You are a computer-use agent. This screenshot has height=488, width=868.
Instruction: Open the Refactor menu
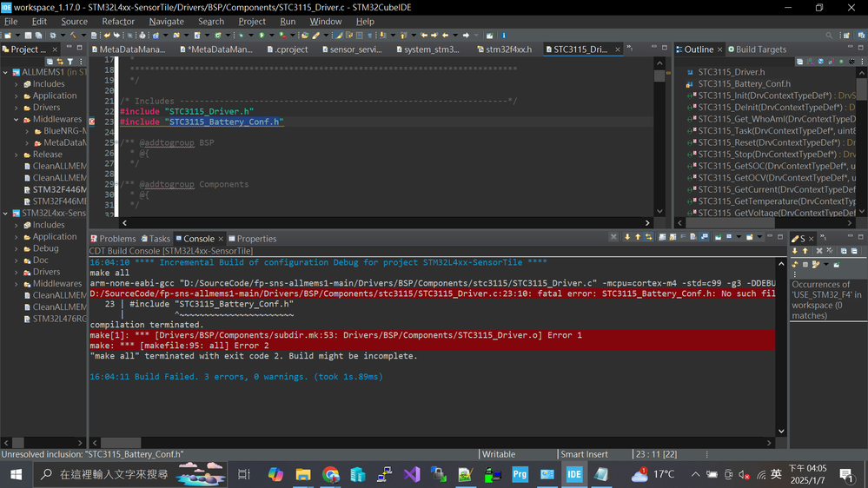(118, 22)
